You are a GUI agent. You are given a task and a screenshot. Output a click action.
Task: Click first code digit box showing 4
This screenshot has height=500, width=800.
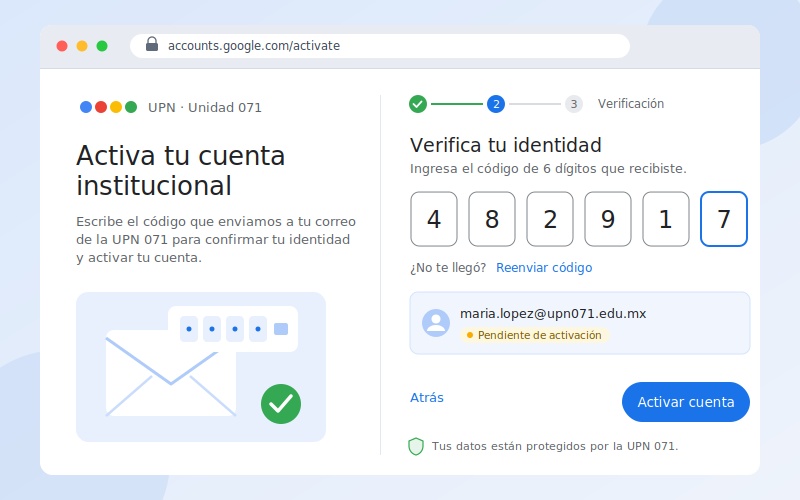coord(434,219)
